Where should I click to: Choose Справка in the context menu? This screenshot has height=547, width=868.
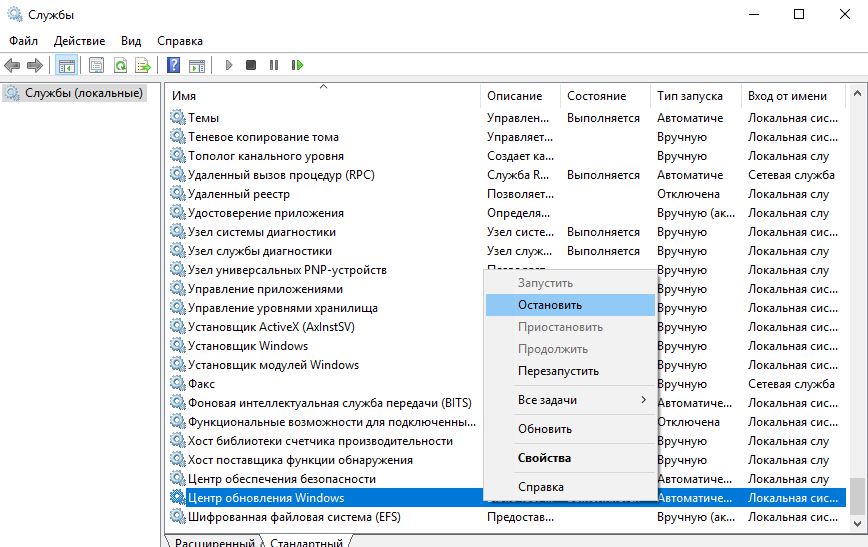570,487
